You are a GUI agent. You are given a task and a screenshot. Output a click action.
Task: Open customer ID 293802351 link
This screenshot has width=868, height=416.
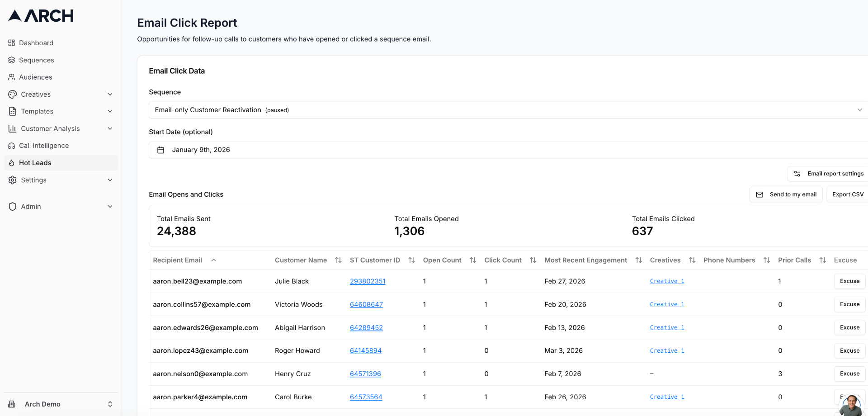coord(368,281)
